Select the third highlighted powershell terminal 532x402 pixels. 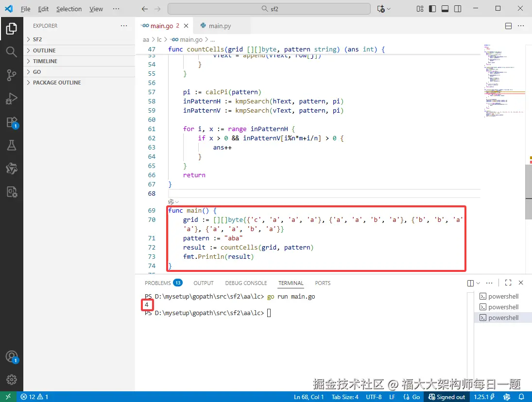(503, 318)
